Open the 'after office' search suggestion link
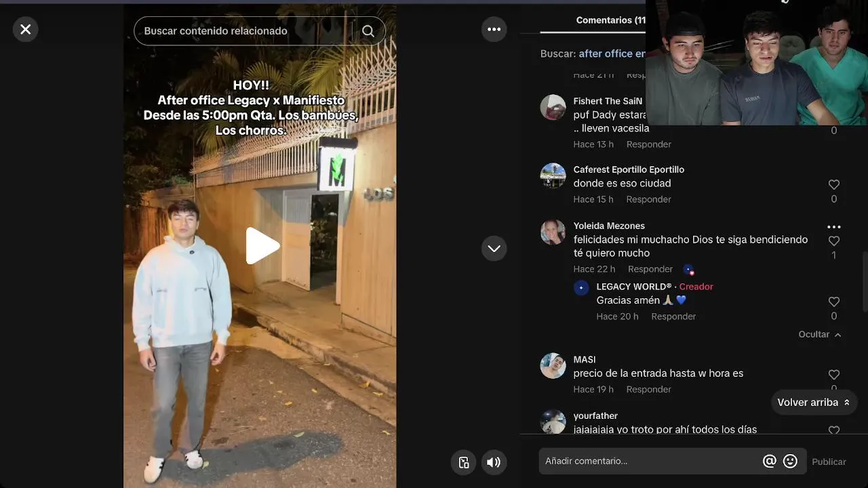The width and height of the screenshot is (868, 488). tap(612, 54)
